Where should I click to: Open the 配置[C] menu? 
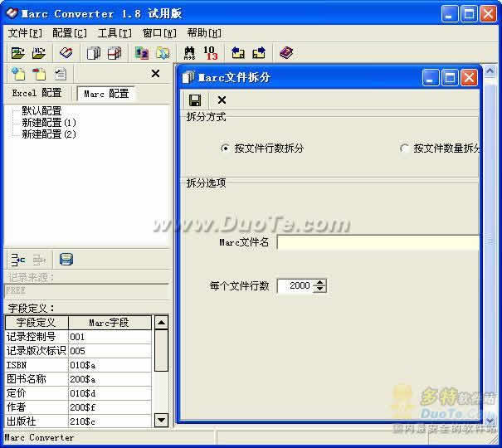pyautogui.click(x=70, y=33)
